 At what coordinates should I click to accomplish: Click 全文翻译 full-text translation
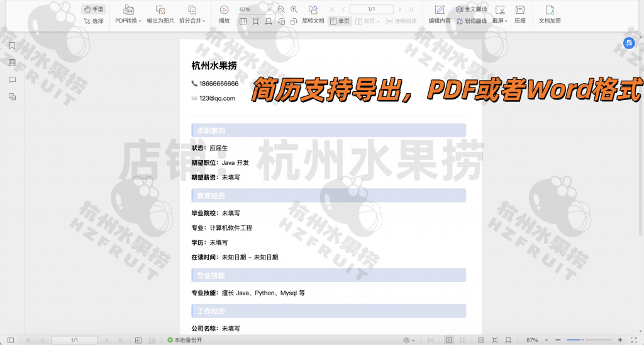tap(472, 9)
